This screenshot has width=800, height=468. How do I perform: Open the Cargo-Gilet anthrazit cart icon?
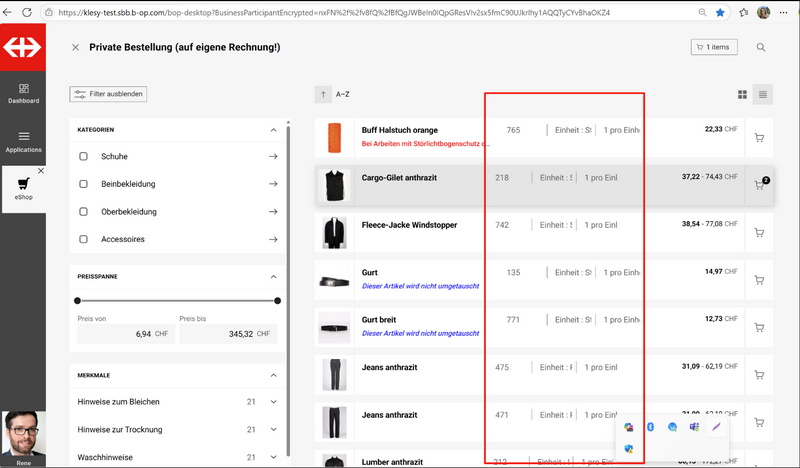pos(759,185)
